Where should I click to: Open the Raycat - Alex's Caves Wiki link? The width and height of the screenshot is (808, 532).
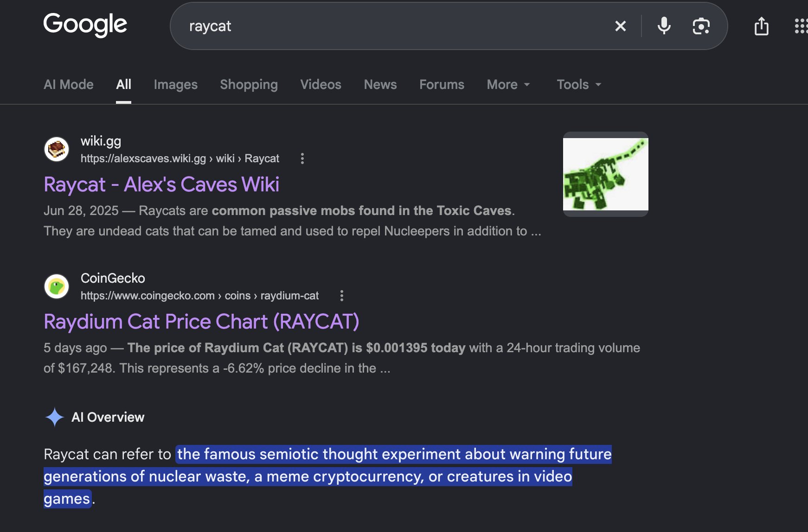161,184
